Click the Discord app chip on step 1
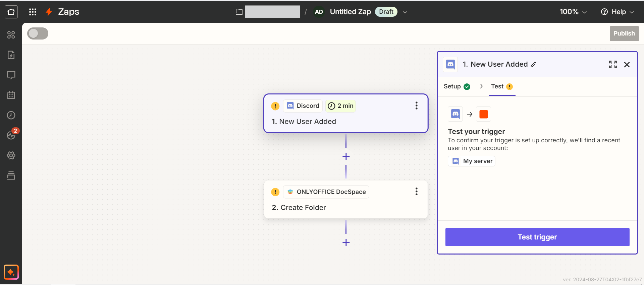 pos(303,106)
